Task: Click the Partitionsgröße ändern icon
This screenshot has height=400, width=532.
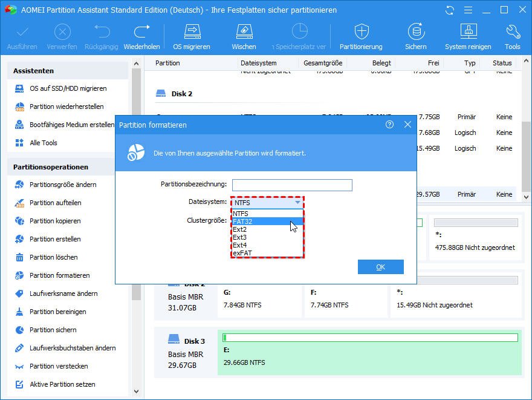Action: tap(19, 185)
